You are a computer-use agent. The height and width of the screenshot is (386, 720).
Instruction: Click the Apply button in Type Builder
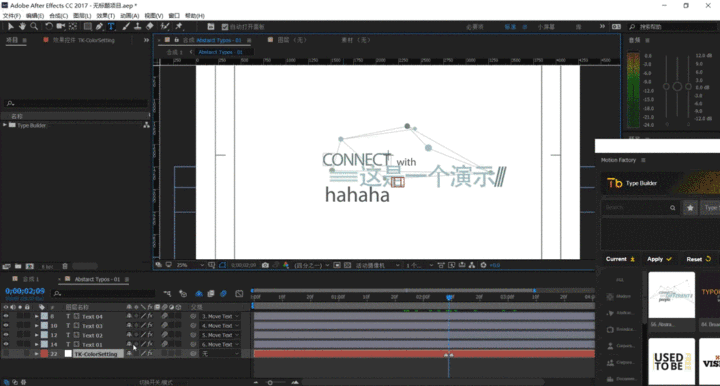click(659, 259)
